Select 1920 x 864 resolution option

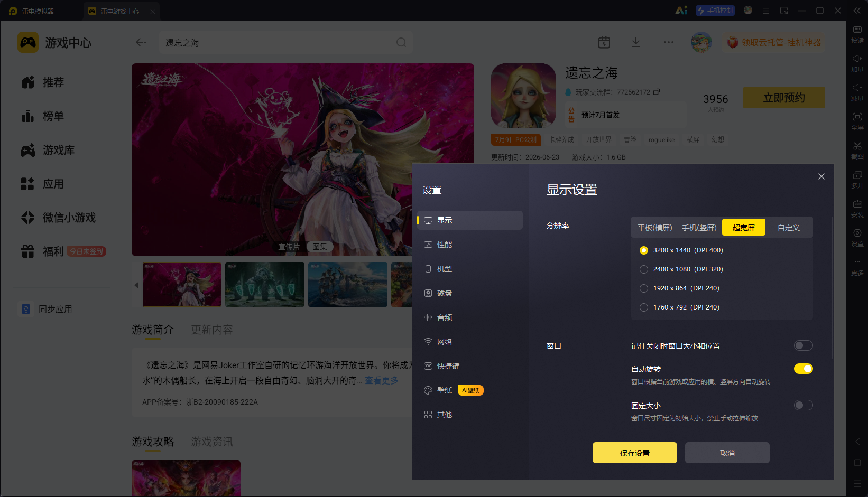[x=679, y=288]
